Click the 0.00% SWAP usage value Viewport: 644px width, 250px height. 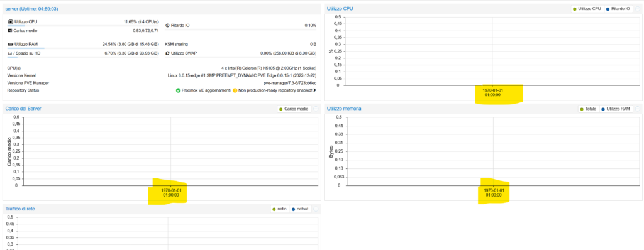pyautogui.click(x=288, y=53)
